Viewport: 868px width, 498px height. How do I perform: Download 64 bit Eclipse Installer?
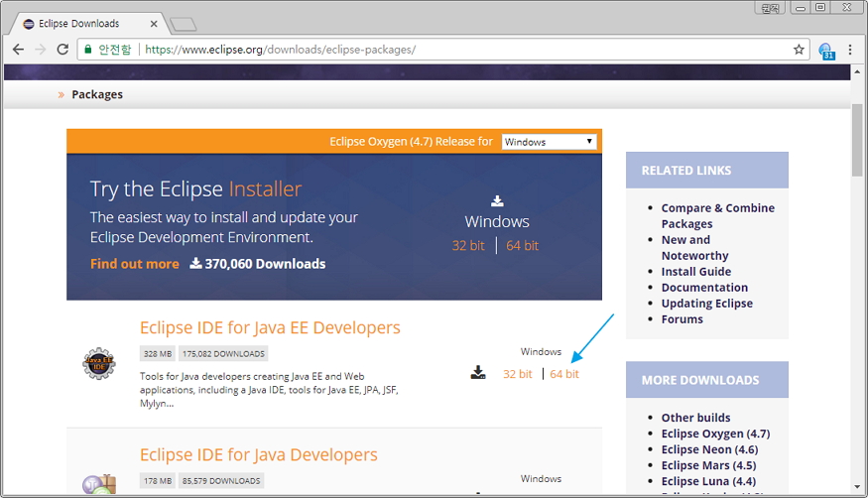pyautogui.click(x=522, y=246)
